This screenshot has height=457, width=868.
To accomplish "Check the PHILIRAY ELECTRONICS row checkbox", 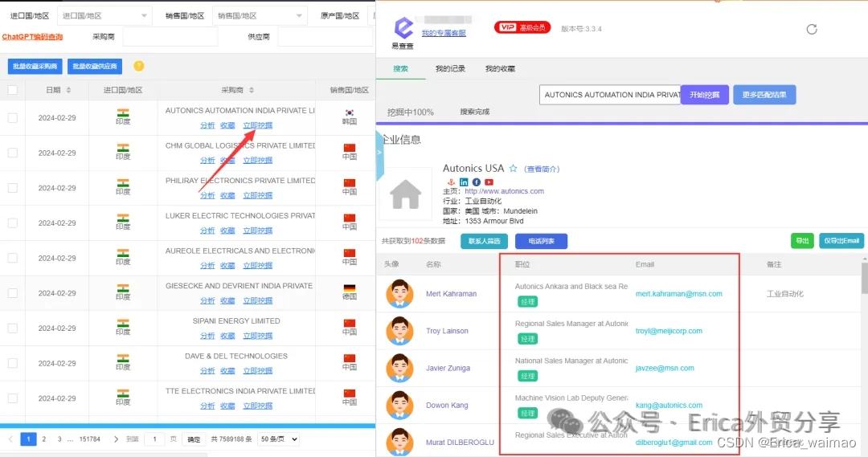I will pyautogui.click(x=13, y=188).
